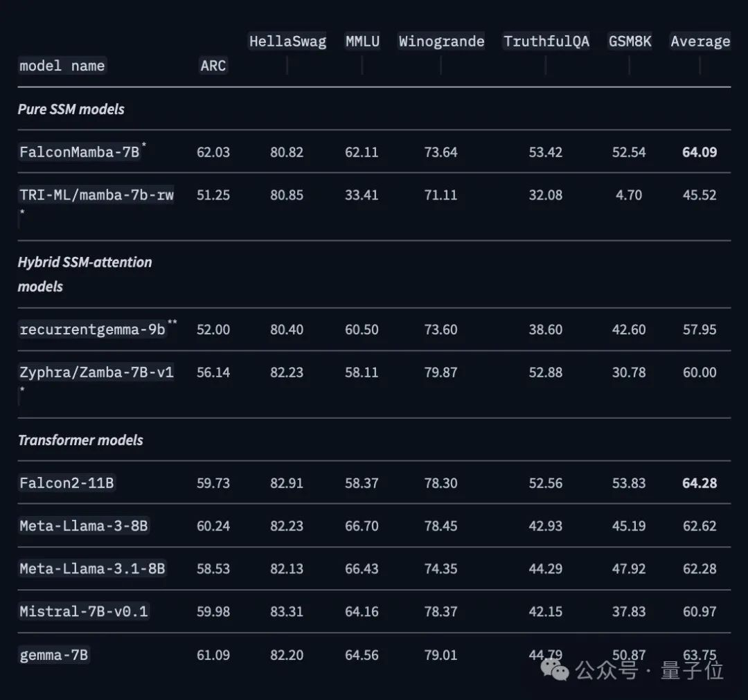Click Meta-Llama-3.1-8B GSM8K score 47.92
The height and width of the screenshot is (700, 748).
coord(629,569)
